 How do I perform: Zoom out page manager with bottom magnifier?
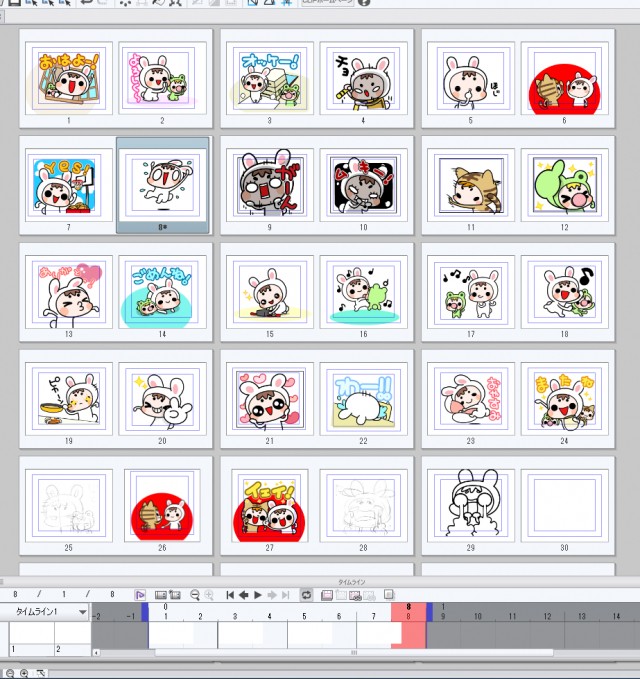tap(10, 674)
